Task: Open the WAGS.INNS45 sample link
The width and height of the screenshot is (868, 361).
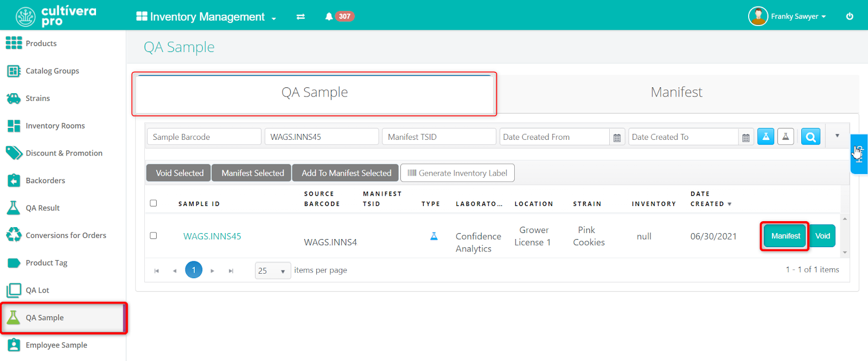Action: tap(212, 236)
